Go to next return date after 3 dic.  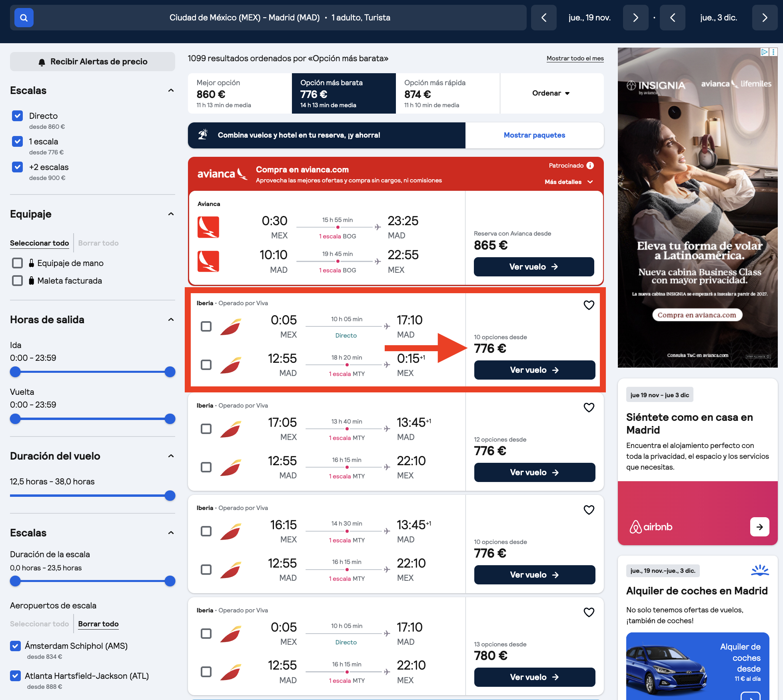(x=765, y=18)
